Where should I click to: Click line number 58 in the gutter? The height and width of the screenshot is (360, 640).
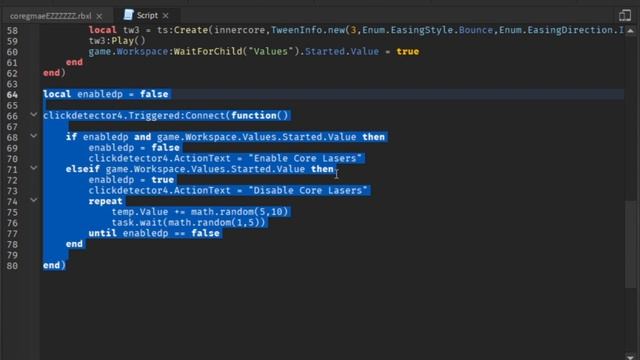12,31
